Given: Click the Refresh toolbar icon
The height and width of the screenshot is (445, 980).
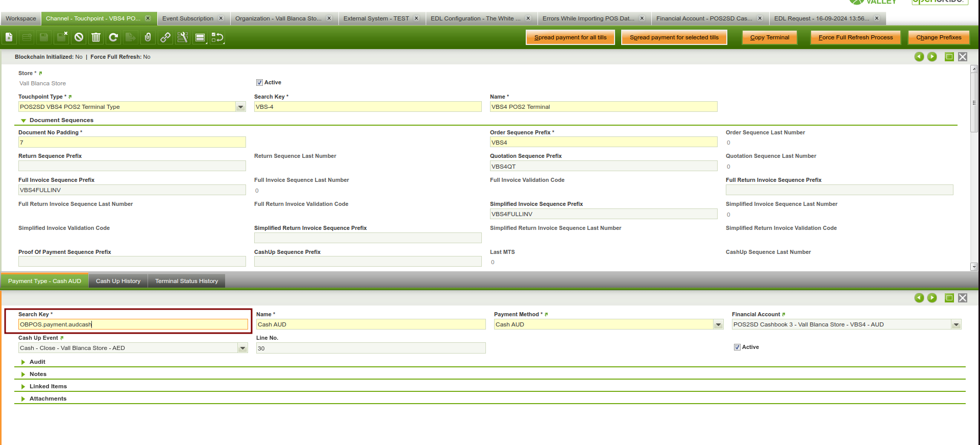Looking at the screenshot, I should coord(113,37).
